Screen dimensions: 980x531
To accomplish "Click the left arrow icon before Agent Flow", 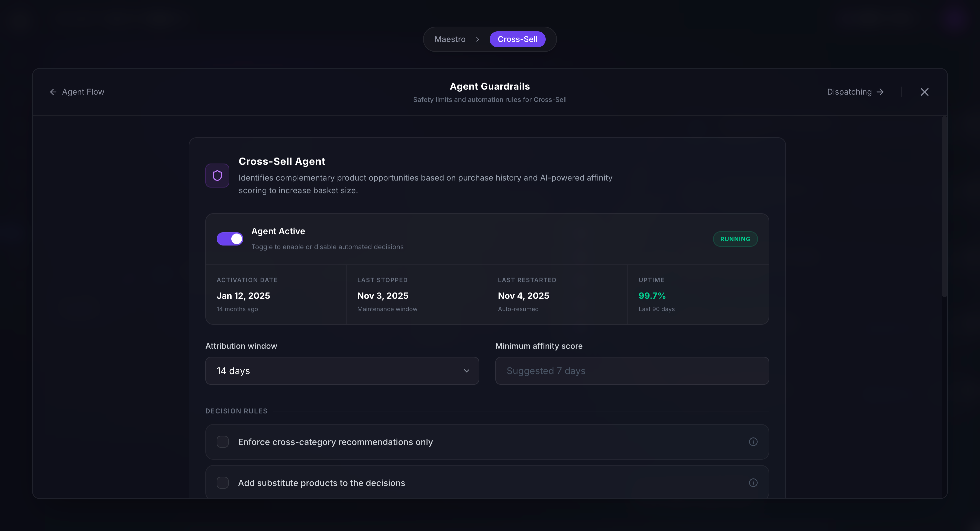I will click(53, 92).
